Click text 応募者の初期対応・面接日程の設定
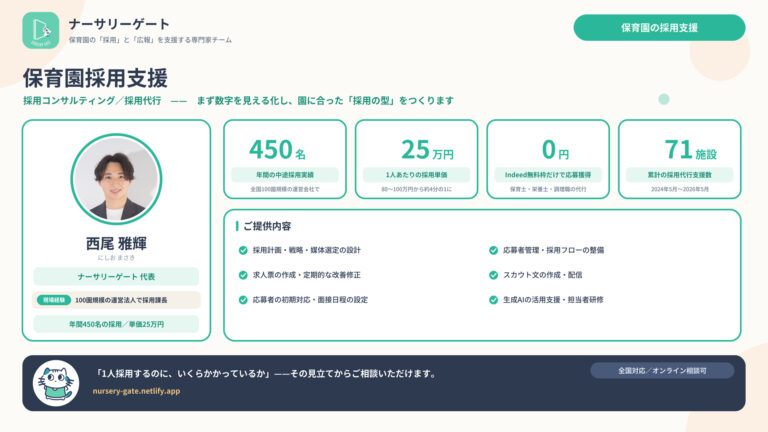768x432 pixels. pos(310,300)
